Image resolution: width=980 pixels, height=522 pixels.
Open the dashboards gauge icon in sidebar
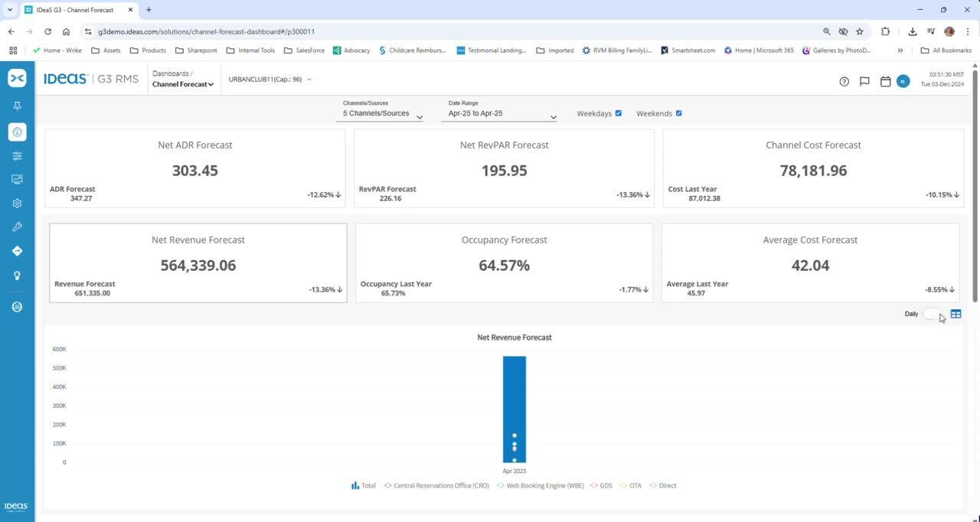tap(17, 132)
